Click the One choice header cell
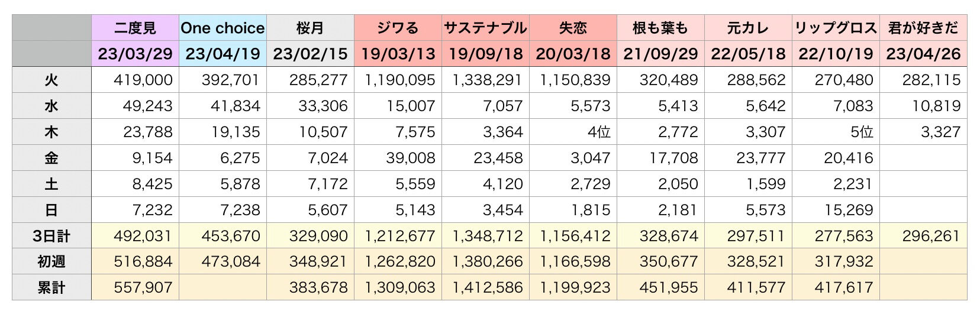Image resolution: width=980 pixels, height=311 pixels. (x=223, y=28)
